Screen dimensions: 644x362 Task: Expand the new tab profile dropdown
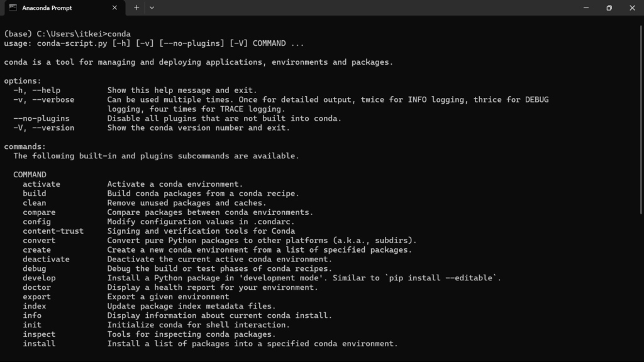tap(152, 8)
